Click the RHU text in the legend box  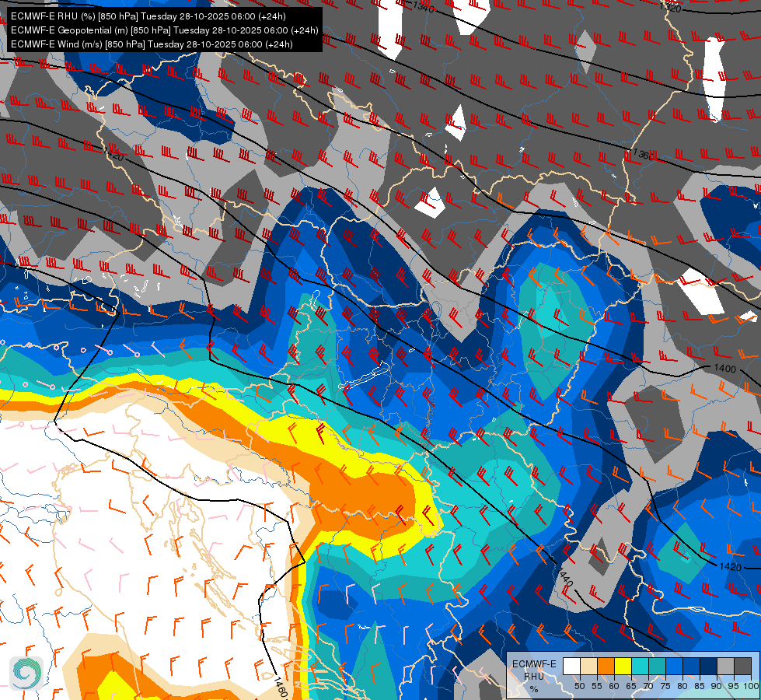tap(534, 676)
